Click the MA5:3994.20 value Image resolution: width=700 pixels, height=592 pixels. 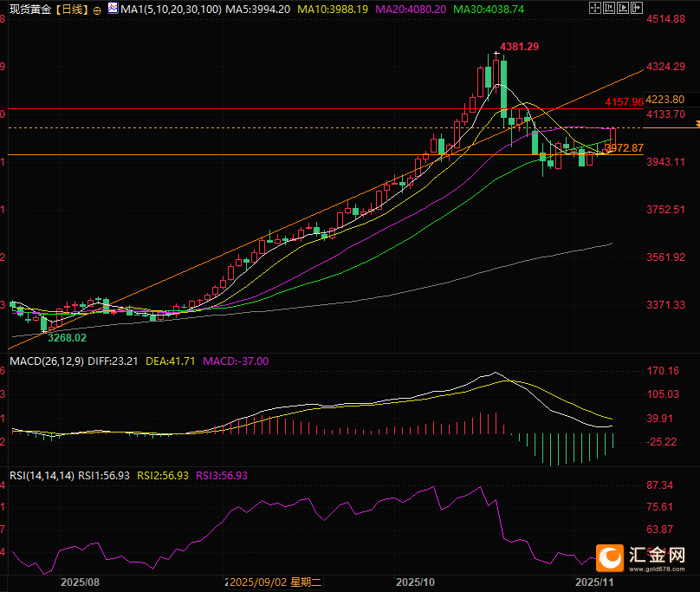[258, 10]
